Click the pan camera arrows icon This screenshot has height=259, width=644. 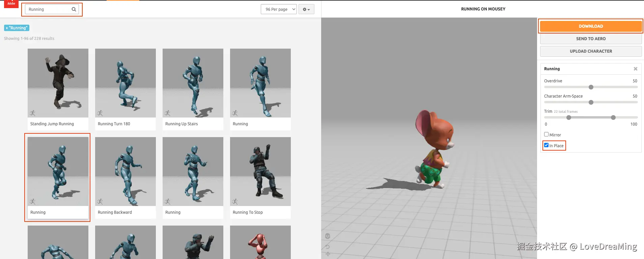328,254
